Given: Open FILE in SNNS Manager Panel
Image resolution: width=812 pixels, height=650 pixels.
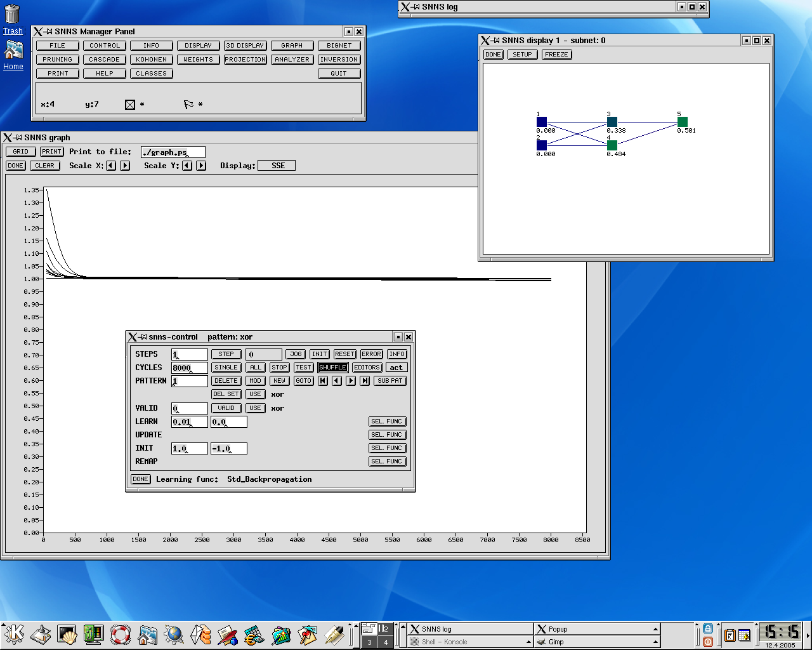Looking at the screenshot, I should pyautogui.click(x=58, y=46).
